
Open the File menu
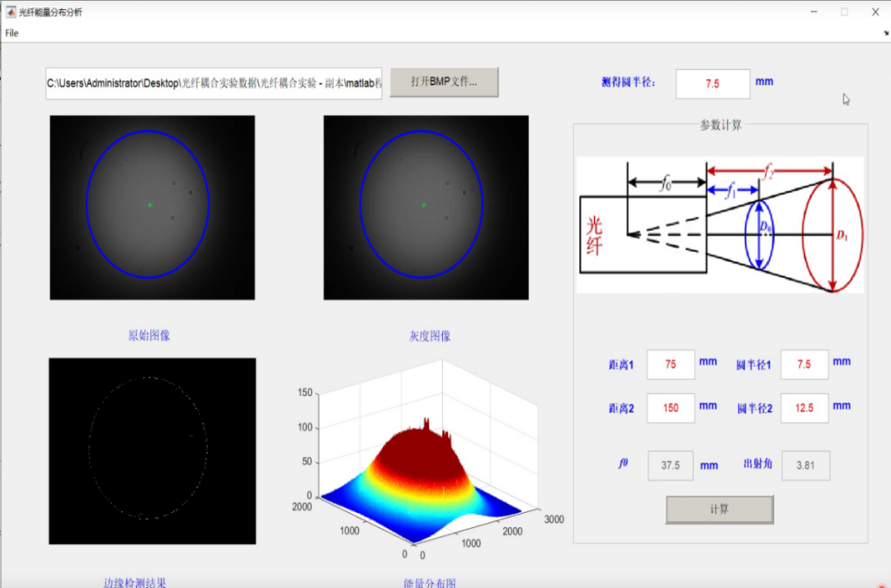coord(12,33)
